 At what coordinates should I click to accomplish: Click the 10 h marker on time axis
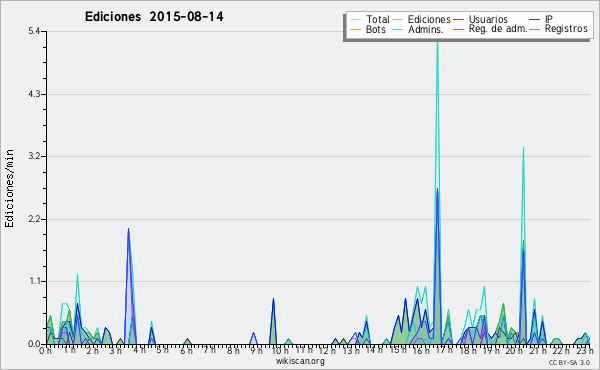pos(280,350)
